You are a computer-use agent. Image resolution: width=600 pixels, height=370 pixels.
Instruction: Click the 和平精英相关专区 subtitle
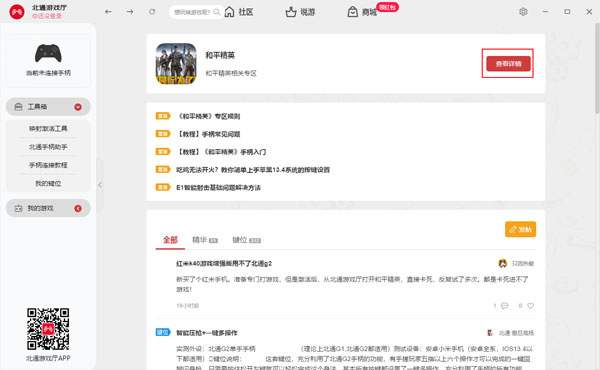[x=231, y=73]
